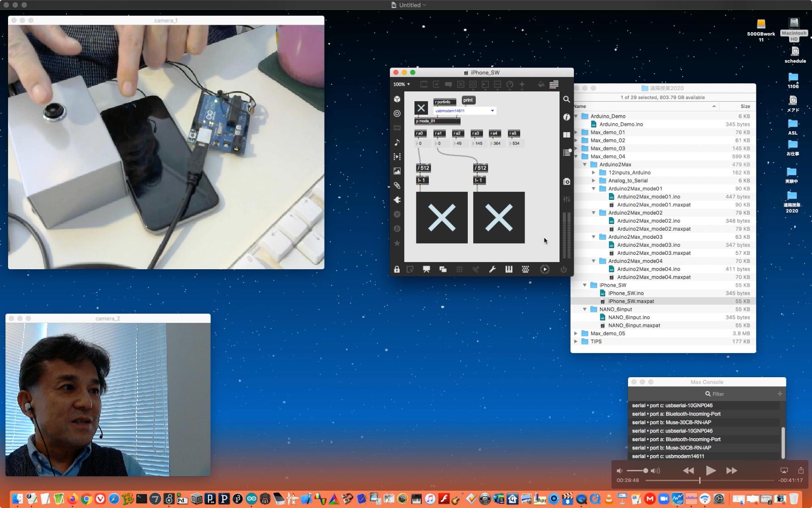812x508 pixels.
Task: Toggle the large right X toggle box
Action: click(499, 218)
